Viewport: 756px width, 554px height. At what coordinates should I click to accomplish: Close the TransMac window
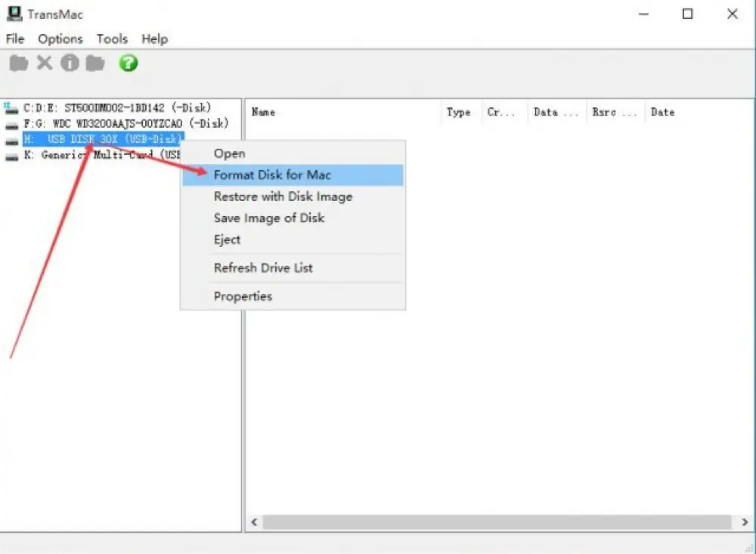[x=733, y=14]
